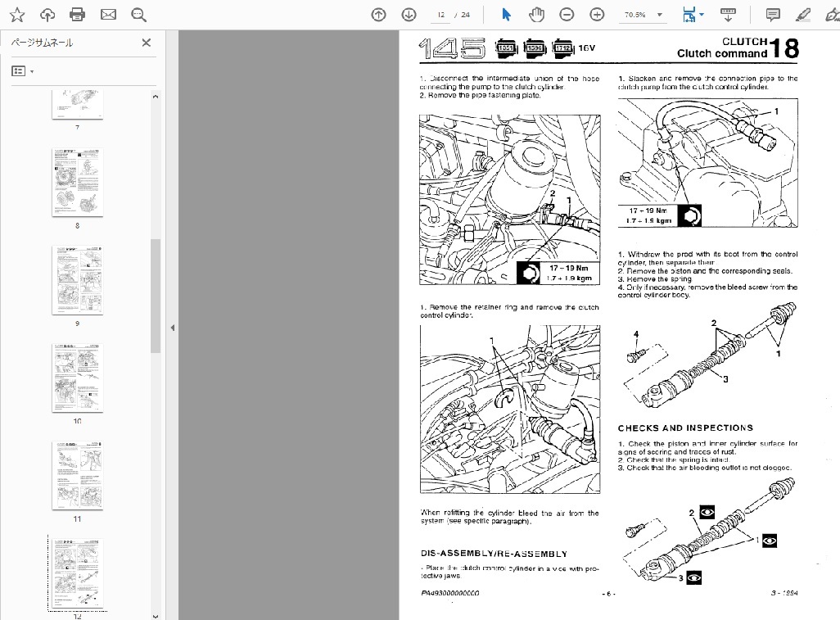Click the 'Clutch command' page title
The image size is (840, 620).
point(722,53)
